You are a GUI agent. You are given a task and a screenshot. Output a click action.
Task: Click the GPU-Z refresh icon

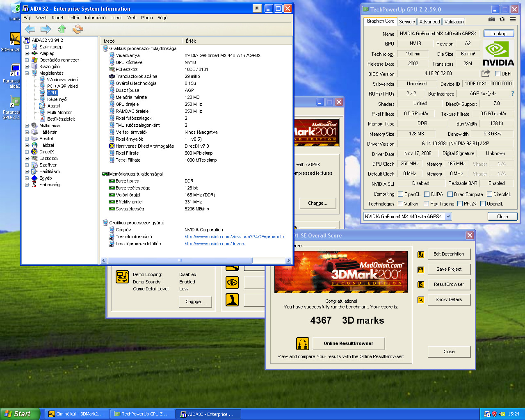(502, 19)
